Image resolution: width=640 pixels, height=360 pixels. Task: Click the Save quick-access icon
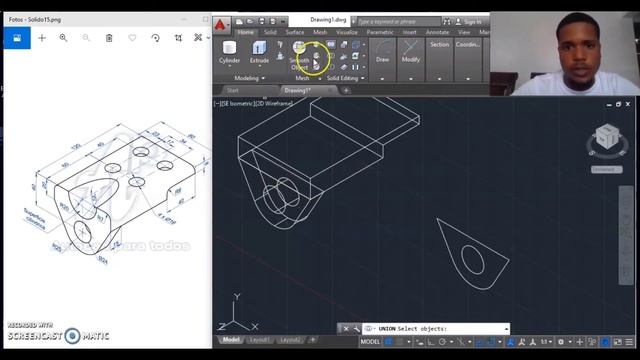tap(262, 21)
